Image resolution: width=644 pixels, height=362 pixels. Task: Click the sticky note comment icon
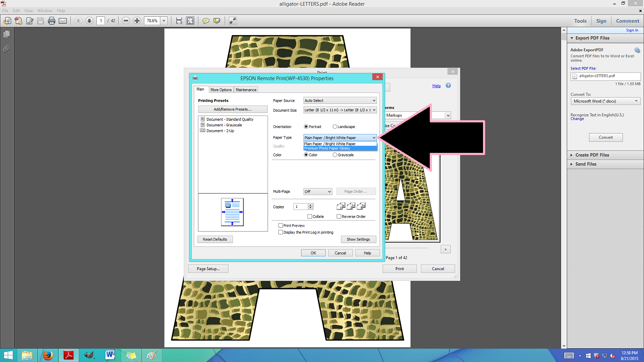206,21
